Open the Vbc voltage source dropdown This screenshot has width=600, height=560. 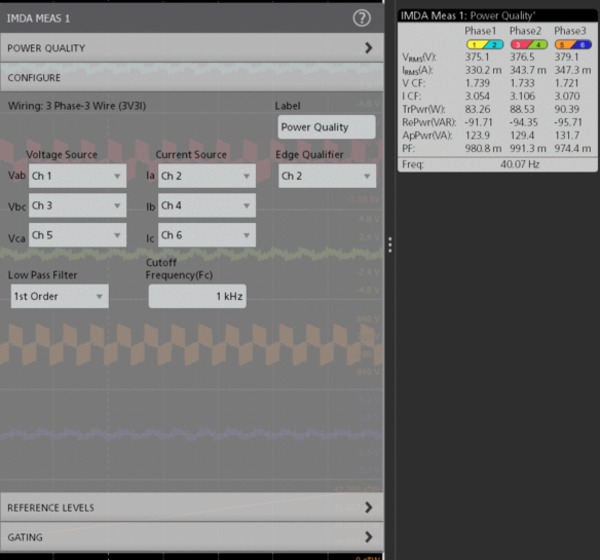tap(77, 206)
